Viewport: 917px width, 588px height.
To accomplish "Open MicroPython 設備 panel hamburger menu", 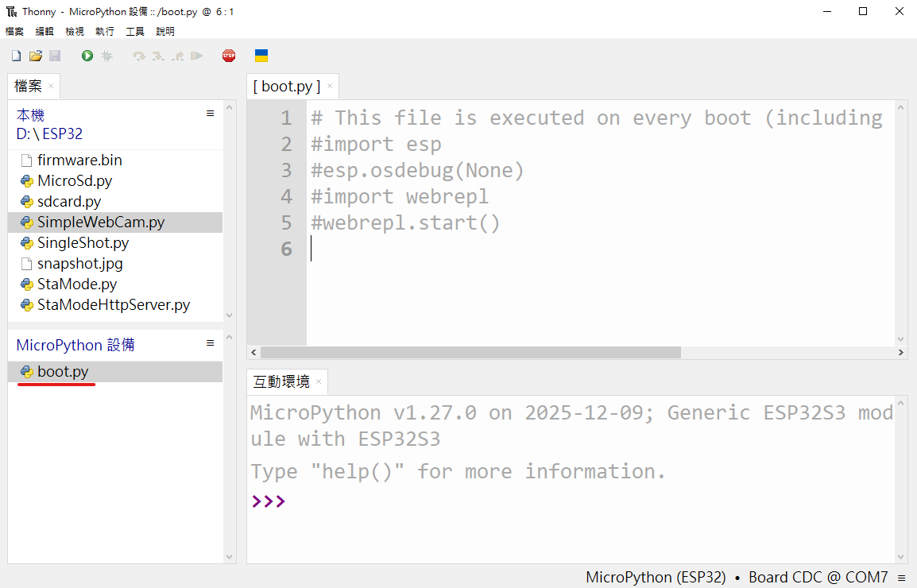I will [211, 343].
